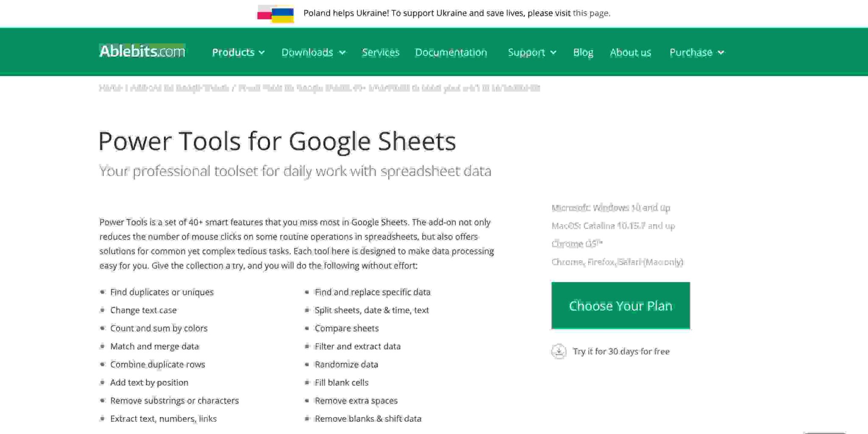868x434 pixels.
Task: Click 'Microsoft: Windows 10 and up' requirement
Action: [611, 208]
